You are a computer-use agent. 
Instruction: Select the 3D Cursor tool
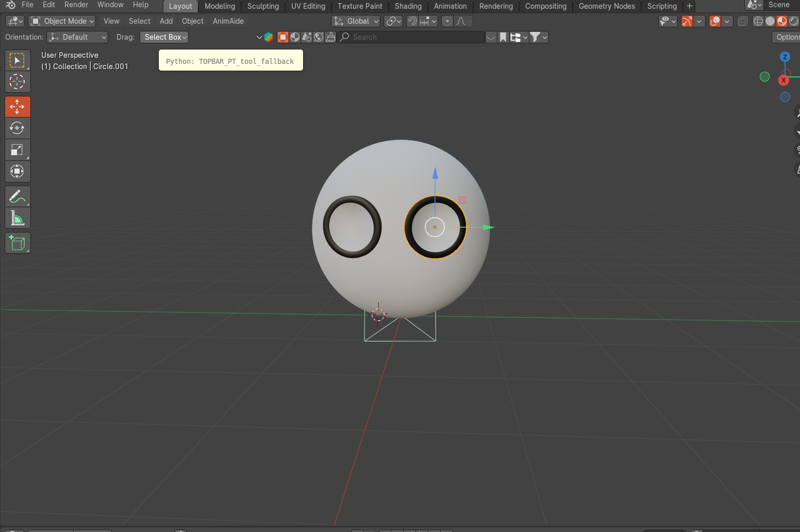coord(18,82)
